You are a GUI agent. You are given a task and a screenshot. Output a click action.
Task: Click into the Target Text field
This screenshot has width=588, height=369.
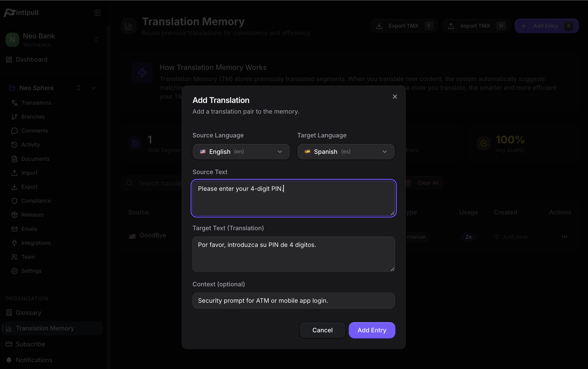(293, 254)
